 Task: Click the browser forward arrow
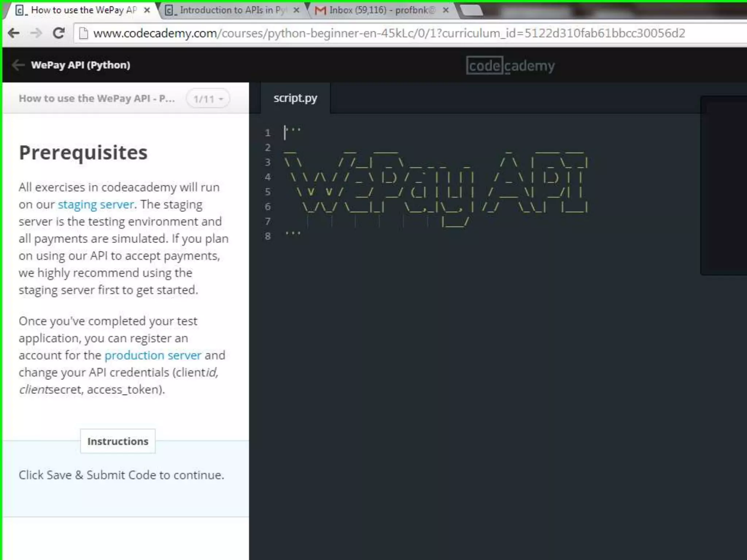36,33
